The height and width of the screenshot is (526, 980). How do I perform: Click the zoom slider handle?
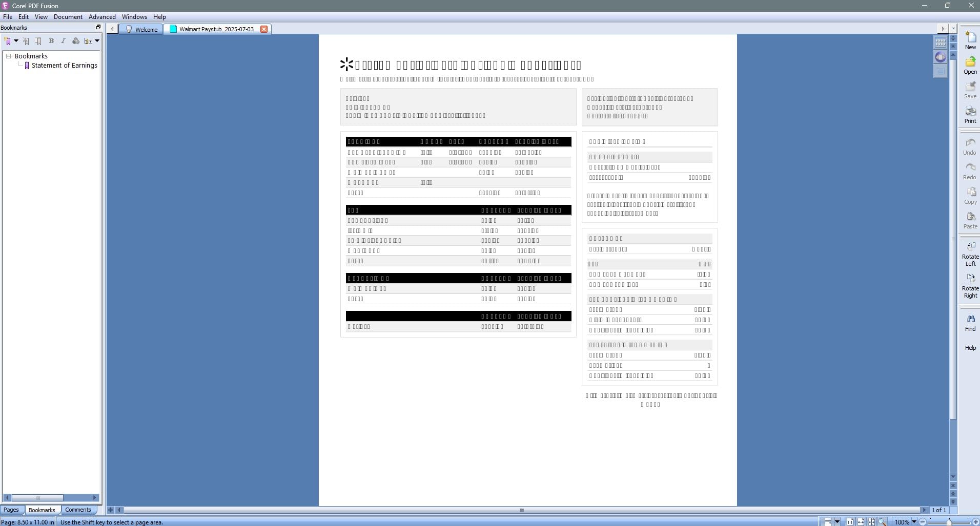coord(949,522)
